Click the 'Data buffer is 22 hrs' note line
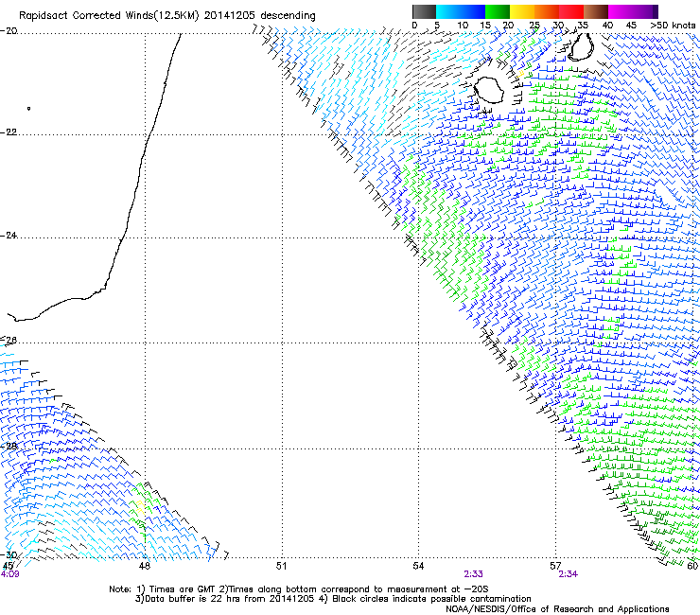This screenshot has width=700, height=615. 333,599
